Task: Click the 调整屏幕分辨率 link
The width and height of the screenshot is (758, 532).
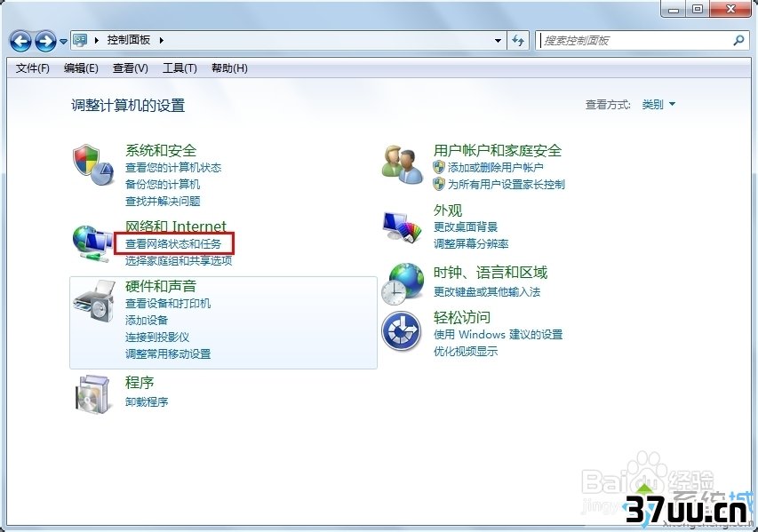Action: click(471, 243)
